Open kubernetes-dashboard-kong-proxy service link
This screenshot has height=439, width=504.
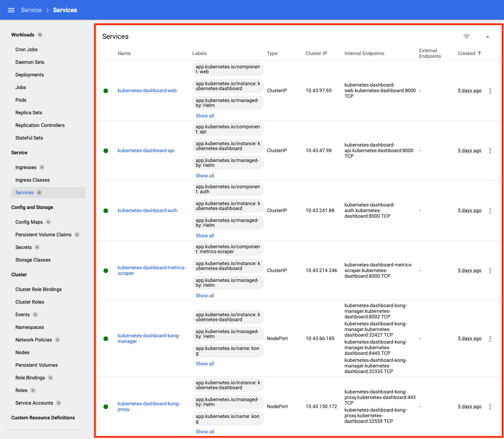point(149,406)
